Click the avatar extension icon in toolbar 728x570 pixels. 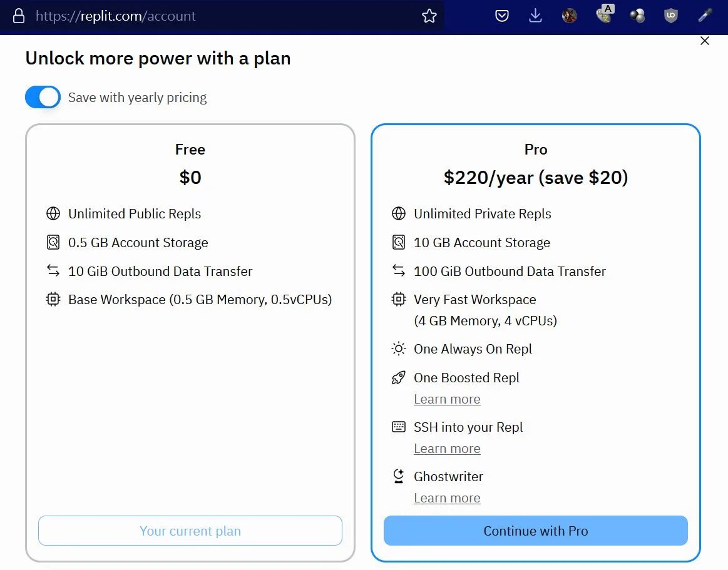(569, 16)
